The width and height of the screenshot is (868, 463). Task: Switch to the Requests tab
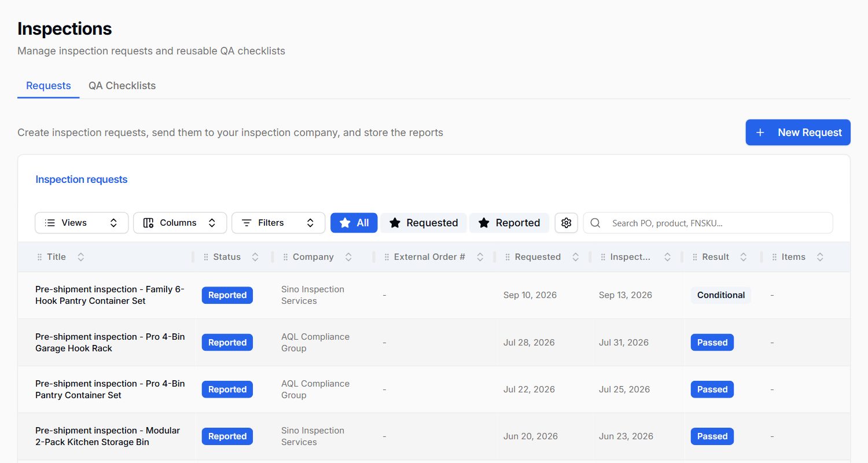coord(49,86)
